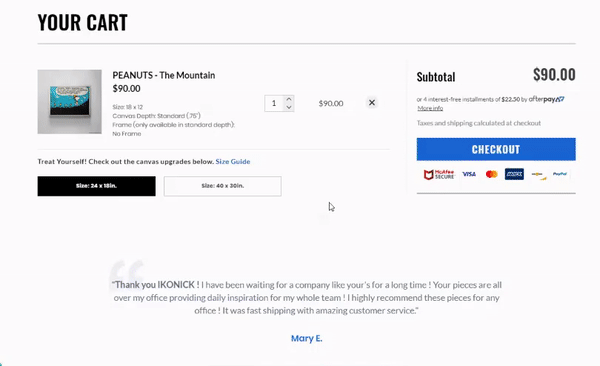Viewport: 600px width, 366px height.
Task: Click reviewer name Mary E.
Action: (307, 338)
